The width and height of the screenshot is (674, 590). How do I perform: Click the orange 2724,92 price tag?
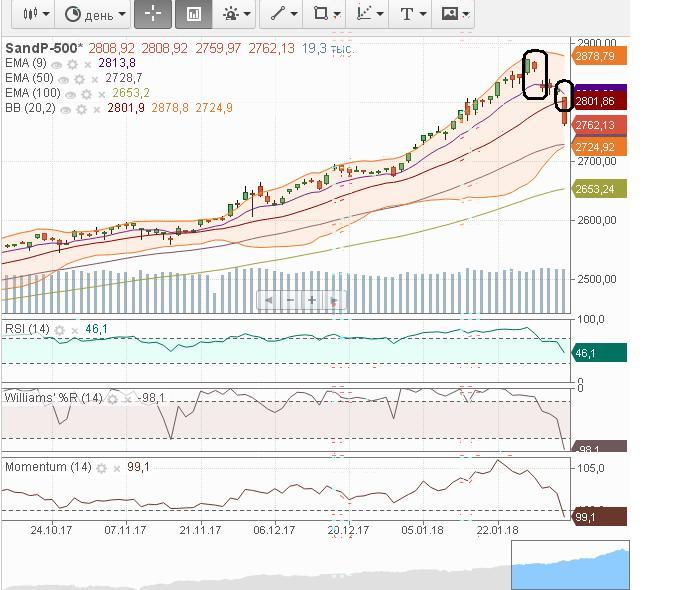pyautogui.click(x=599, y=147)
